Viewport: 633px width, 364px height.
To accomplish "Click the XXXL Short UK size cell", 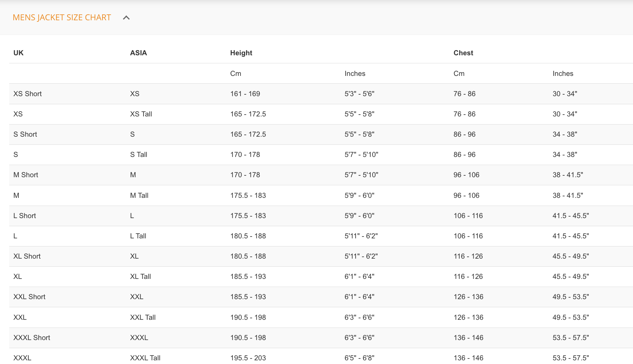I will (32, 338).
